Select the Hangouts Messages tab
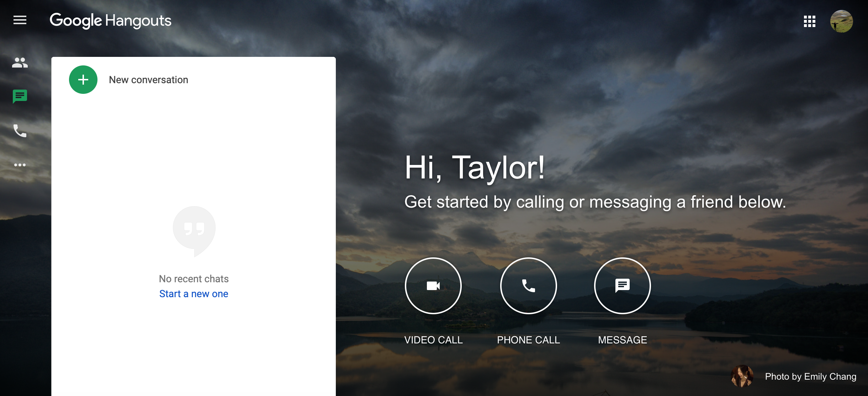The width and height of the screenshot is (868, 396). pos(20,96)
